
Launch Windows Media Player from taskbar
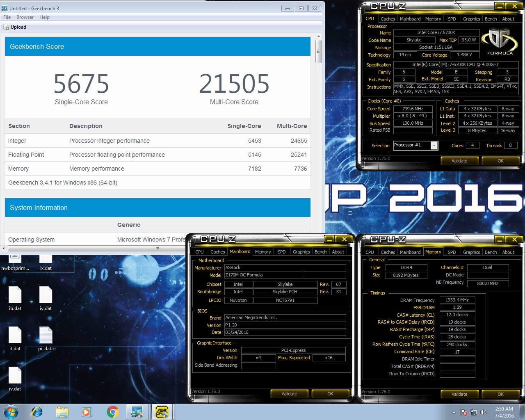point(87,412)
